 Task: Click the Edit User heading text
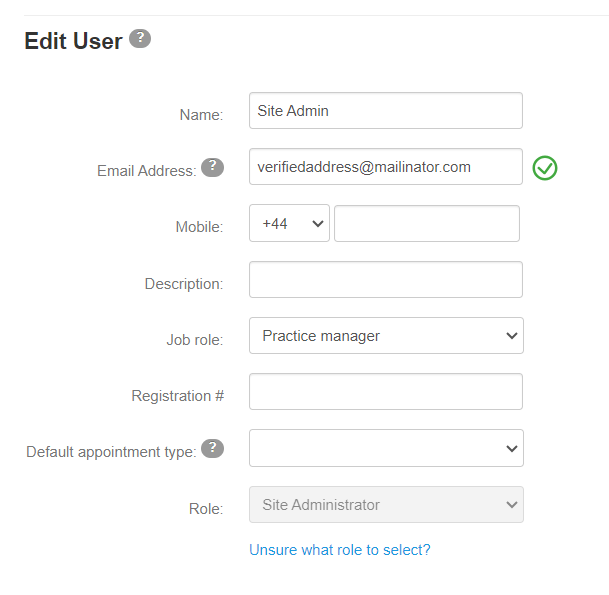coord(73,41)
